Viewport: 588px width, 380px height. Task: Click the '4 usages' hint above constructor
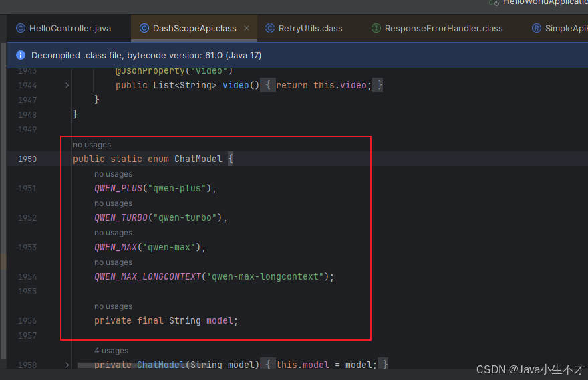111,351
